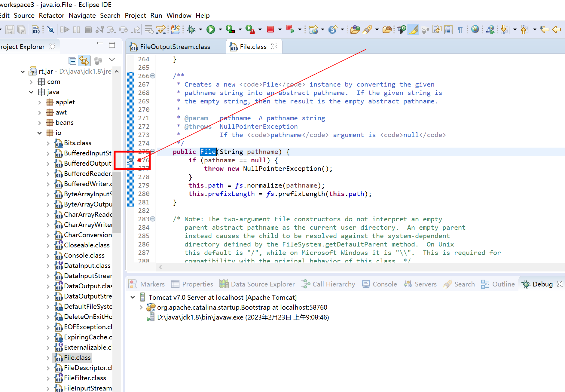Click the Run External Tools icon
Image resolution: width=565 pixels, height=392 pixels.
coord(250,29)
